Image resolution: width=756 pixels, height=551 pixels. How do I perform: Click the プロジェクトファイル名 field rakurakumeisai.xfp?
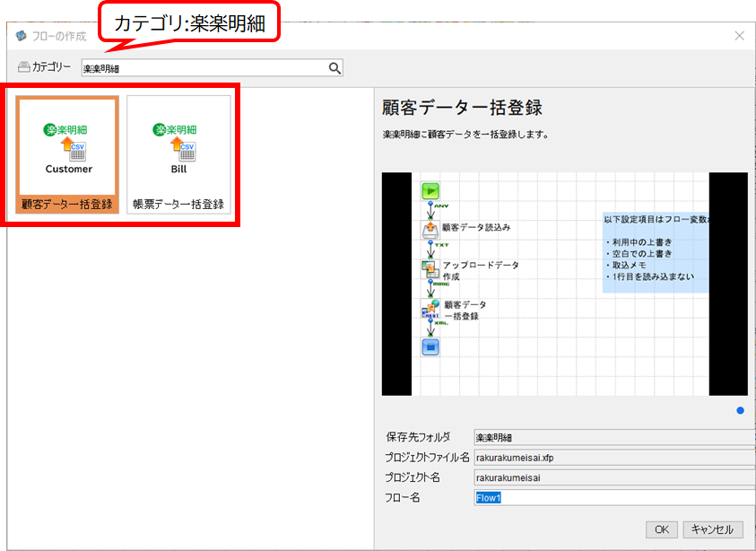coord(614,458)
